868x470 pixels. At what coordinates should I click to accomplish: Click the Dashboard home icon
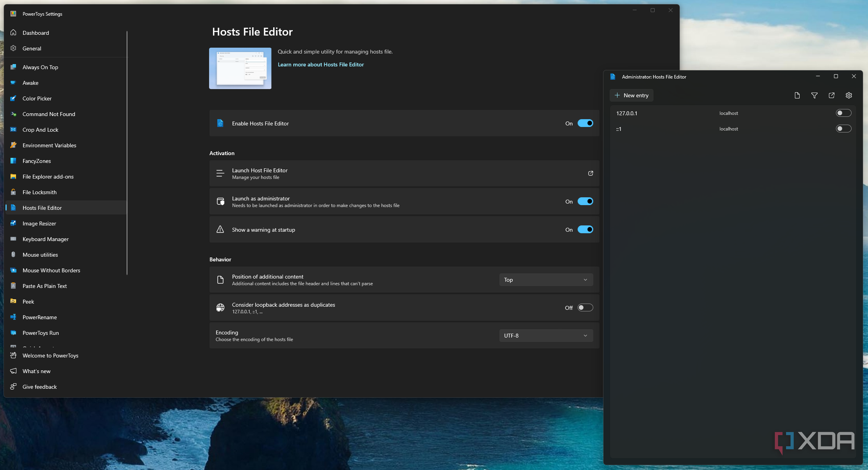(x=13, y=33)
